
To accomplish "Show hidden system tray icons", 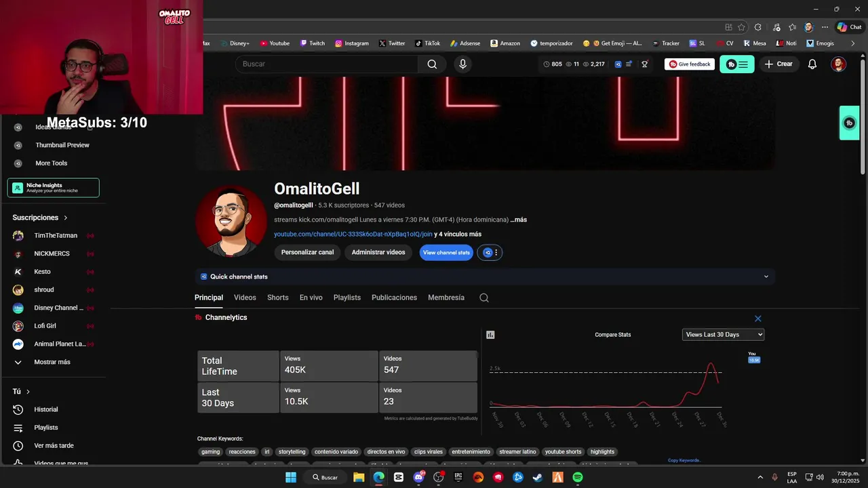I will point(760,477).
